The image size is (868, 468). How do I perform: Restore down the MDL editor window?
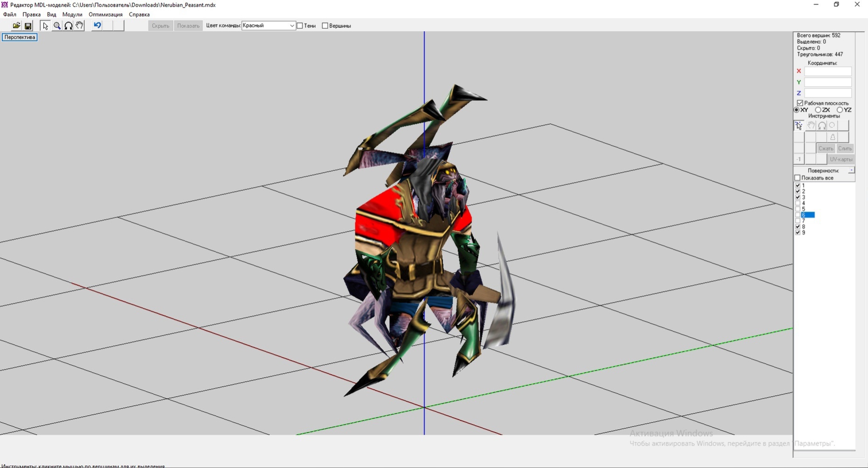click(x=836, y=5)
